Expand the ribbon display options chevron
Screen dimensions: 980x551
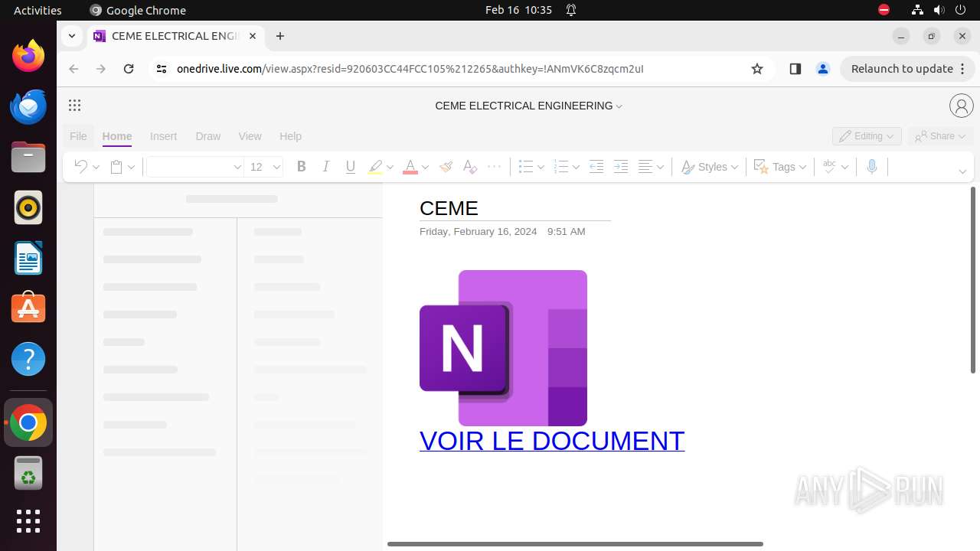click(x=962, y=171)
